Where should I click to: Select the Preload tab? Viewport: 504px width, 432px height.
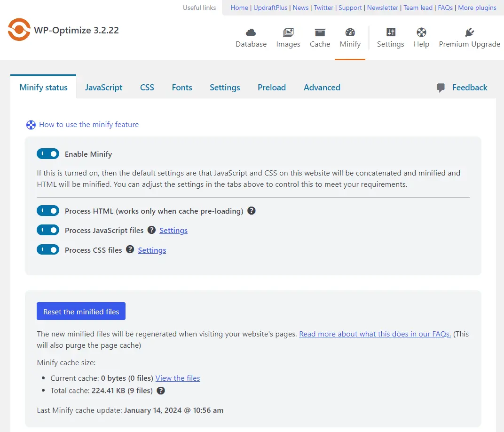tap(272, 88)
